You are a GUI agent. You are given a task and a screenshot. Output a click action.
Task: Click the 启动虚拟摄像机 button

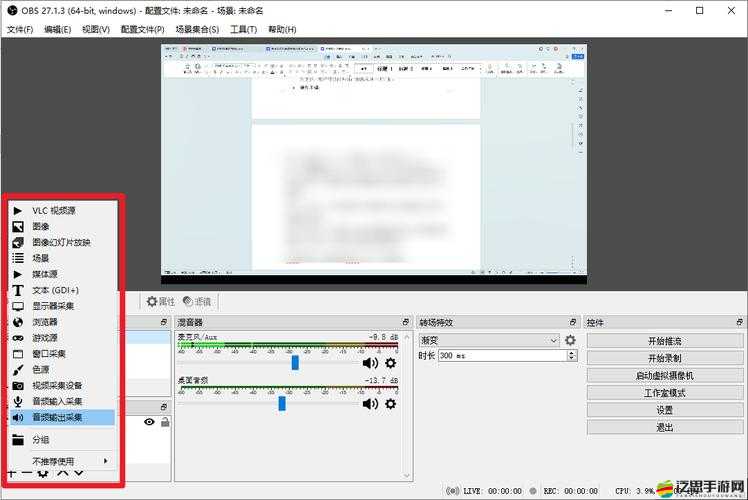pyautogui.click(x=664, y=375)
